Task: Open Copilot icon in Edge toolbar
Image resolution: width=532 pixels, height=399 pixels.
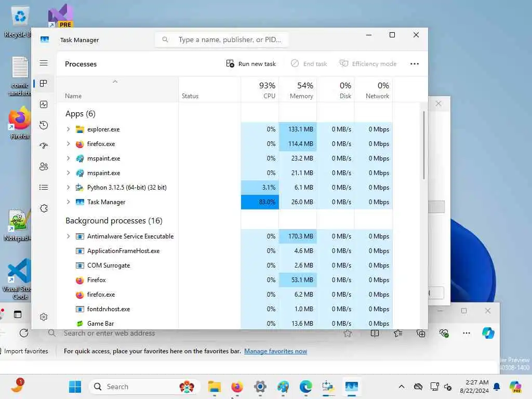Action: point(488,333)
